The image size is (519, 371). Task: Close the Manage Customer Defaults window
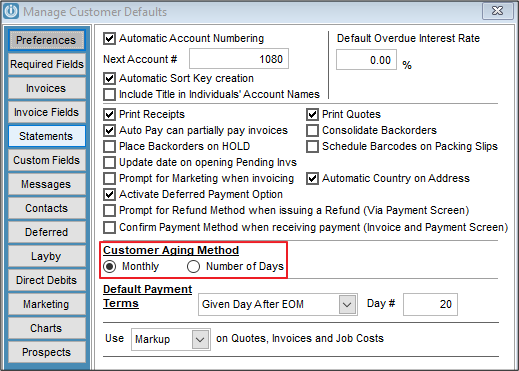[497, 11]
